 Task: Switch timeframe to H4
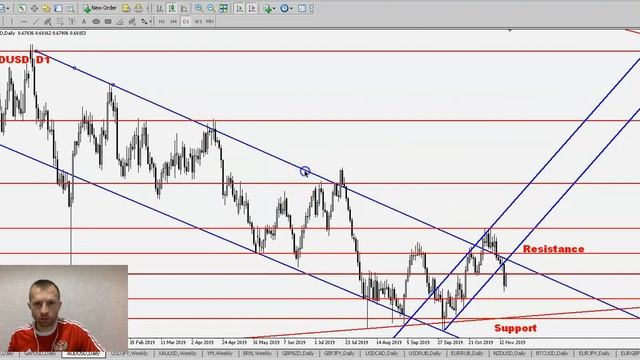(173, 21)
